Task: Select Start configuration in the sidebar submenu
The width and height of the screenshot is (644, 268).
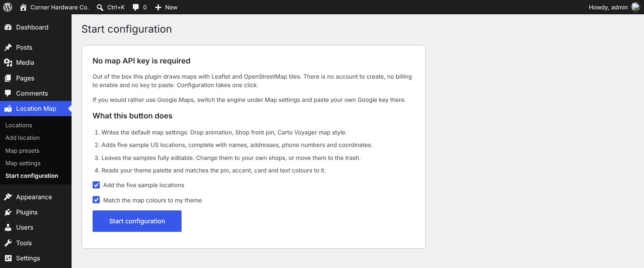Action: click(32, 176)
